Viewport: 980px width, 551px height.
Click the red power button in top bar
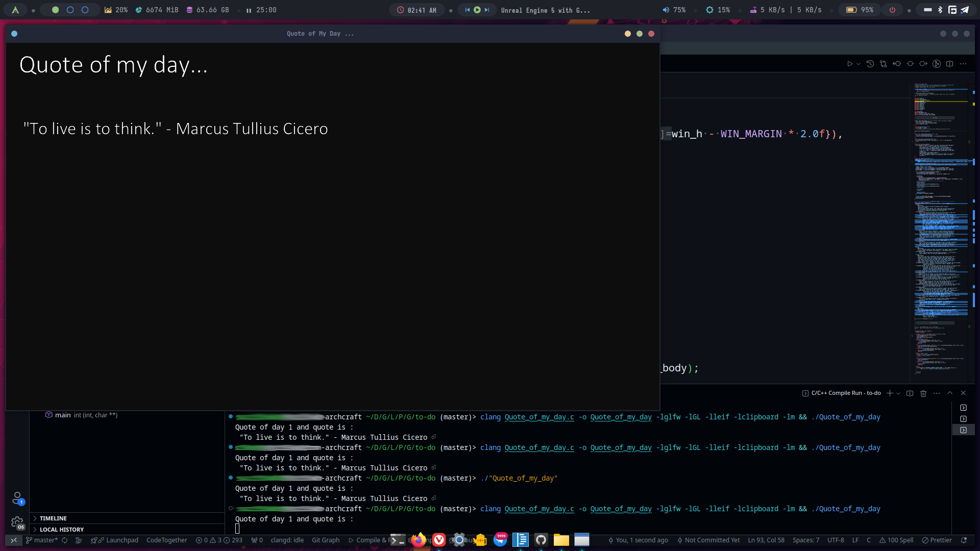point(892,10)
